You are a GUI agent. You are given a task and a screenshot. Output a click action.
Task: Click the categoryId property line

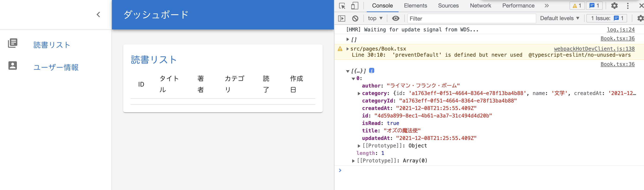click(439, 101)
